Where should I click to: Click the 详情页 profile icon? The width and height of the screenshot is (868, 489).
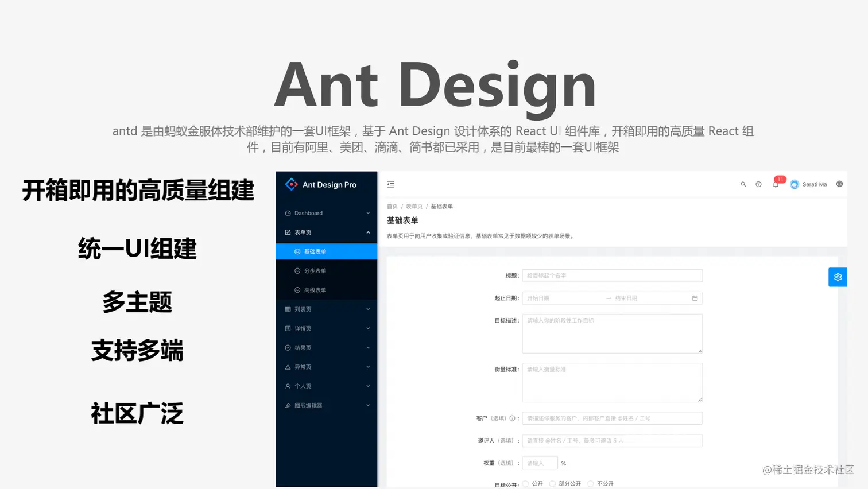point(288,328)
